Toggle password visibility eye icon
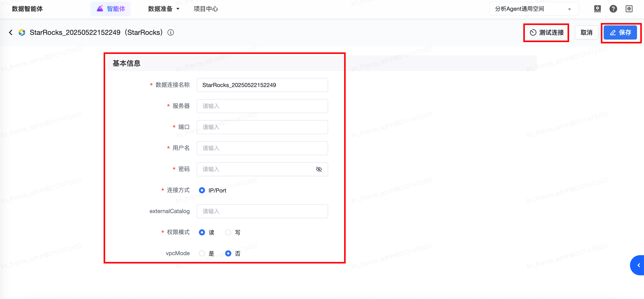 tap(319, 169)
